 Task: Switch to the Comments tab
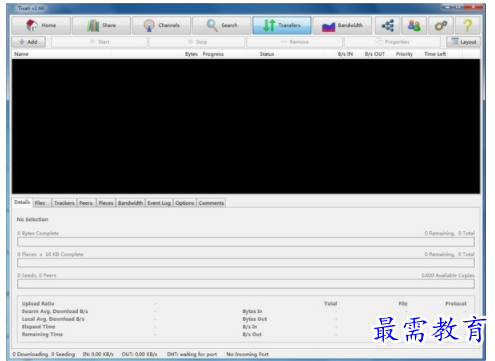click(211, 203)
